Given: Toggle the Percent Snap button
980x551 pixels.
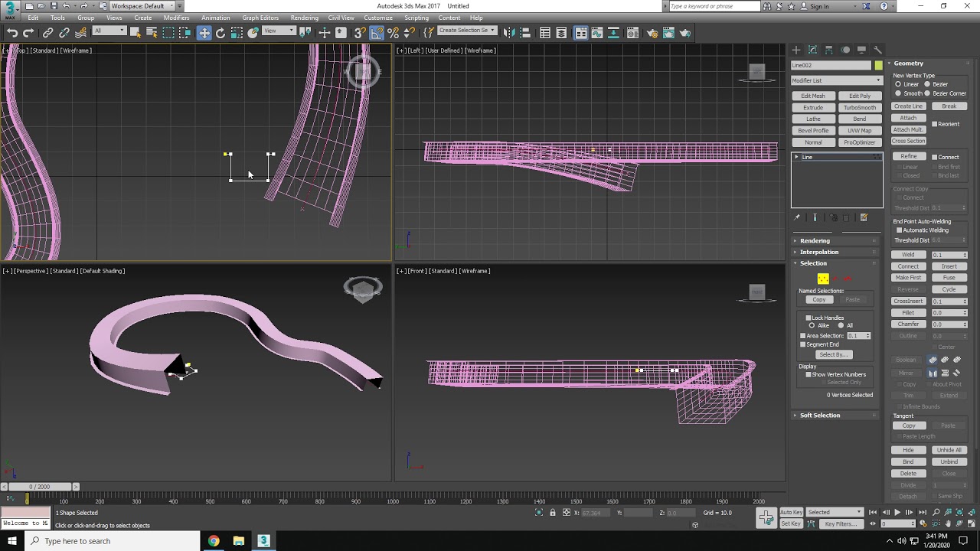Looking at the screenshot, I should point(394,33).
